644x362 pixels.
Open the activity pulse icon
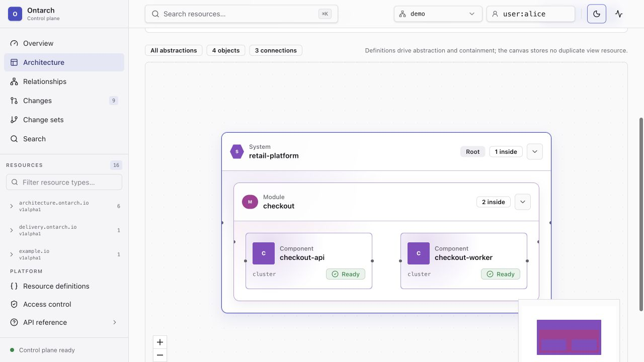tap(619, 14)
